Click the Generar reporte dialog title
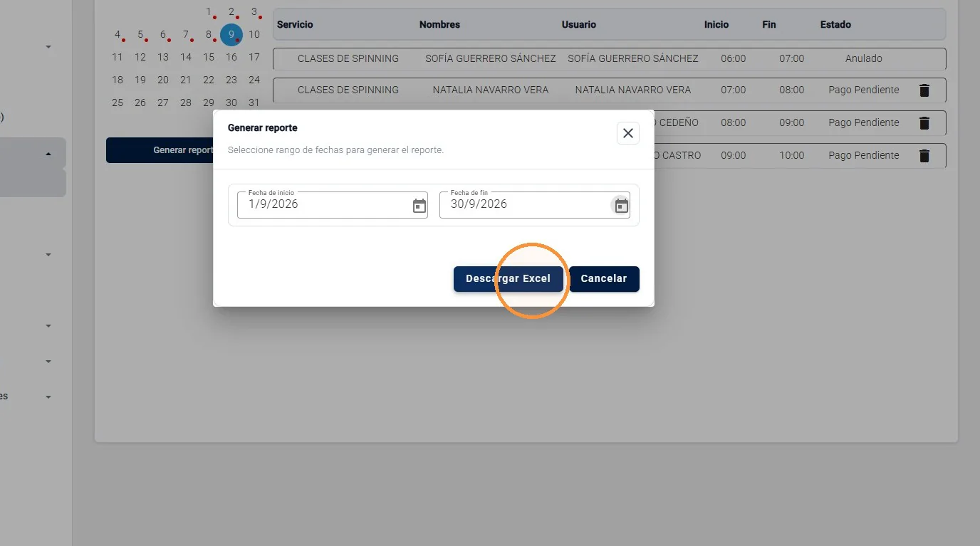 pos(263,128)
